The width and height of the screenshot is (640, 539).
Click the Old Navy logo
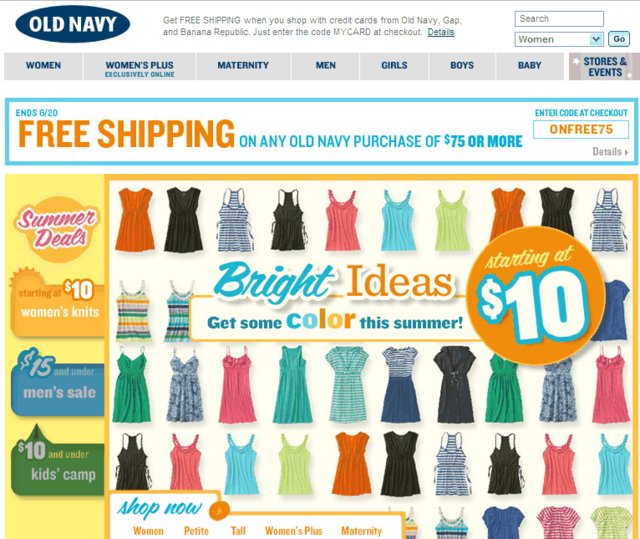(x=73, y=24)
